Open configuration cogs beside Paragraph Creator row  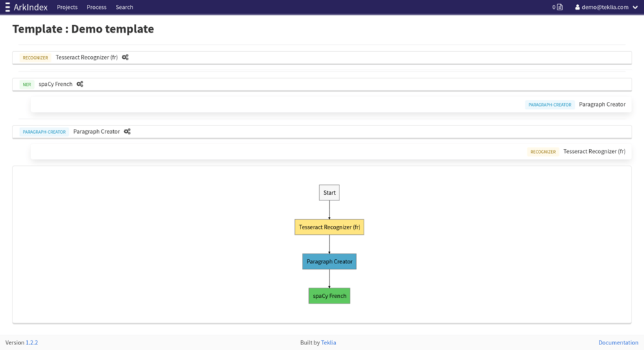point(127,132)
